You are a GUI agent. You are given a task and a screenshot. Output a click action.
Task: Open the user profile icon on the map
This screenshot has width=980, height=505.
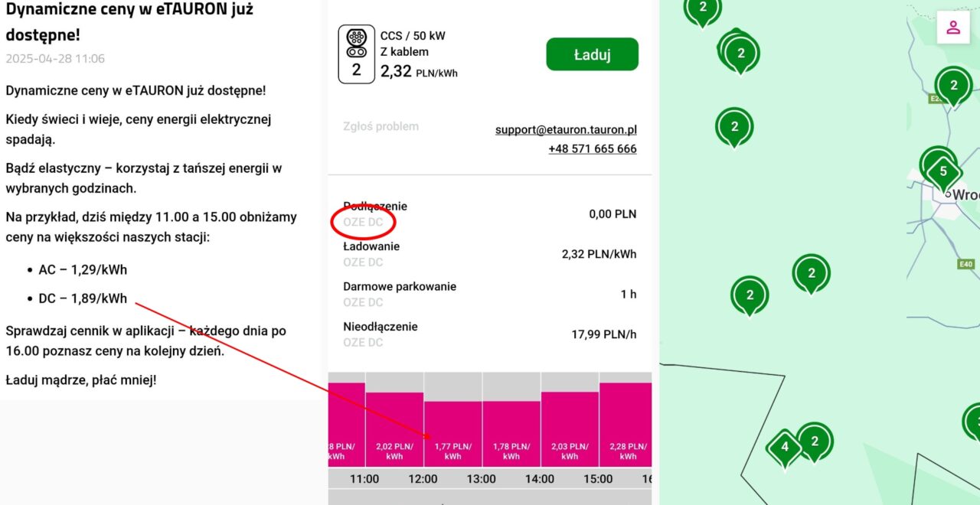tap(953, 28)
